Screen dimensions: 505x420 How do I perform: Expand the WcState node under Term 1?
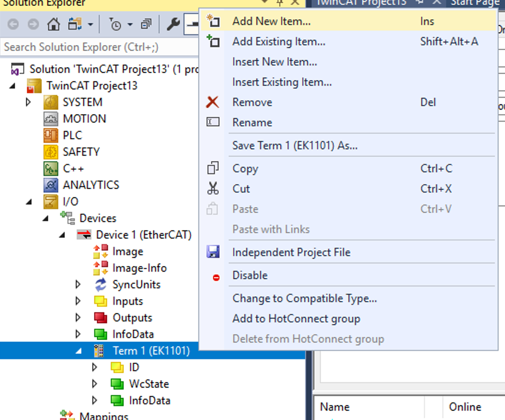95,384
